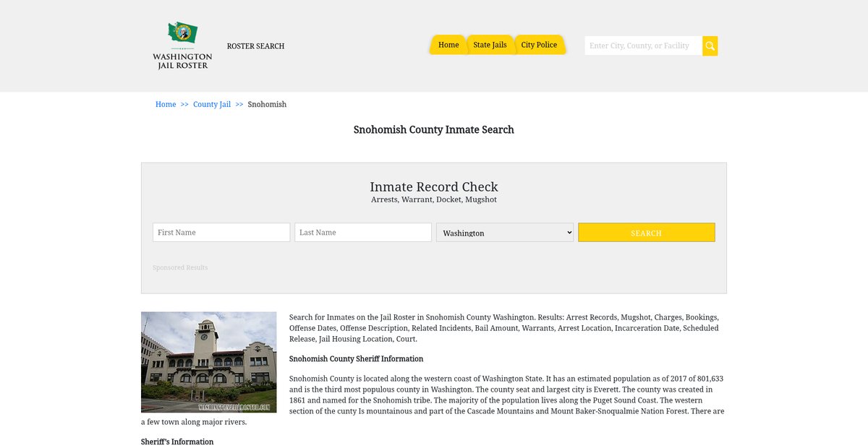868x448 pixels.
Task: Expand the Washington state dropdown
Action: click(x=505, y=233)
